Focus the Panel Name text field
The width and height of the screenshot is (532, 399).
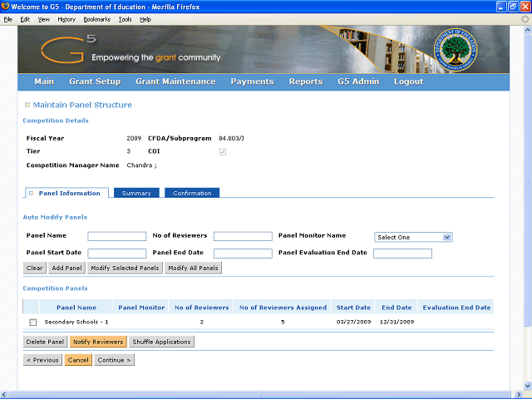click(117, 237)
